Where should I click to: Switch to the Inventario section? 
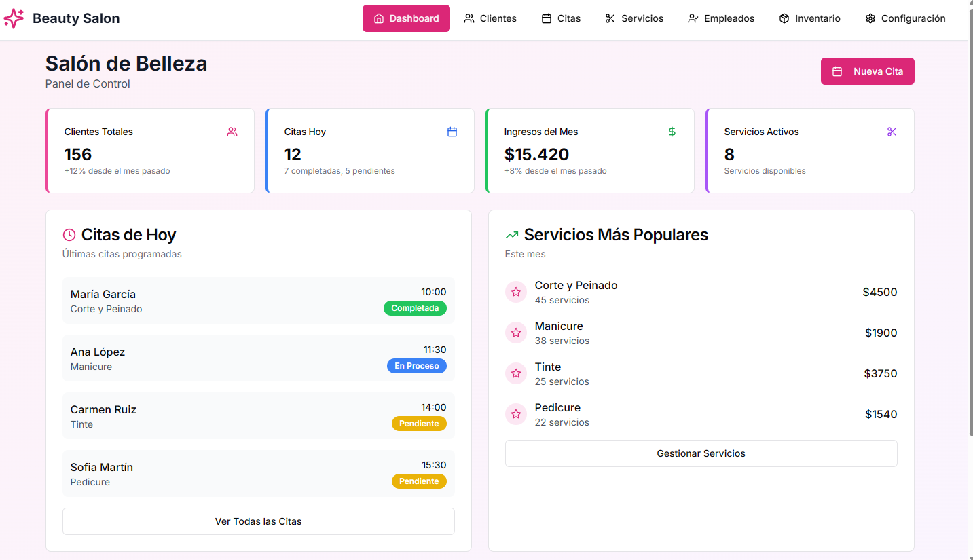coord(809,18)
